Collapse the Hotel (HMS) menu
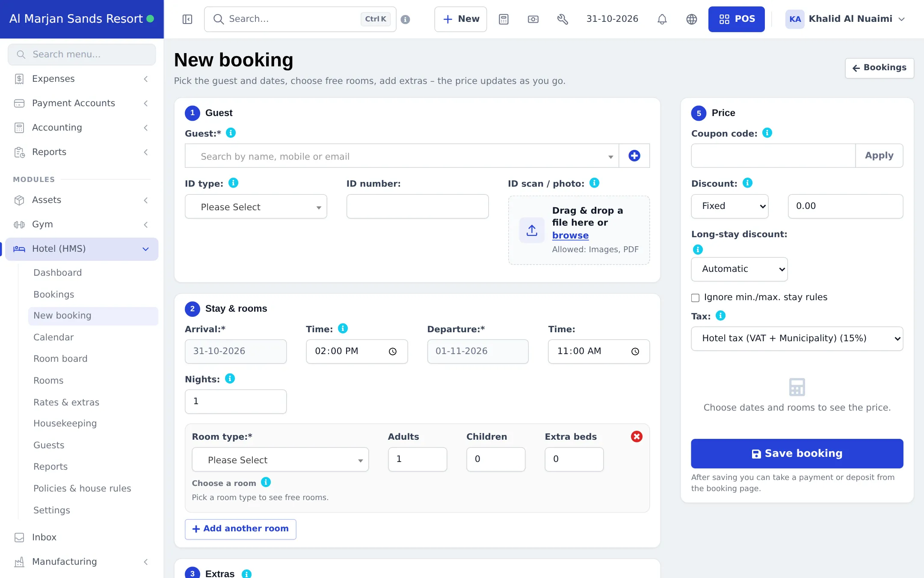 point(82,249)
